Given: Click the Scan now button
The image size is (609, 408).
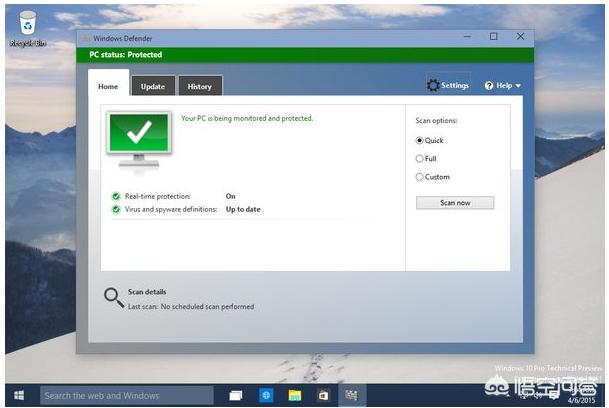Looking at the screenshot, I should [x=455, y=202].
